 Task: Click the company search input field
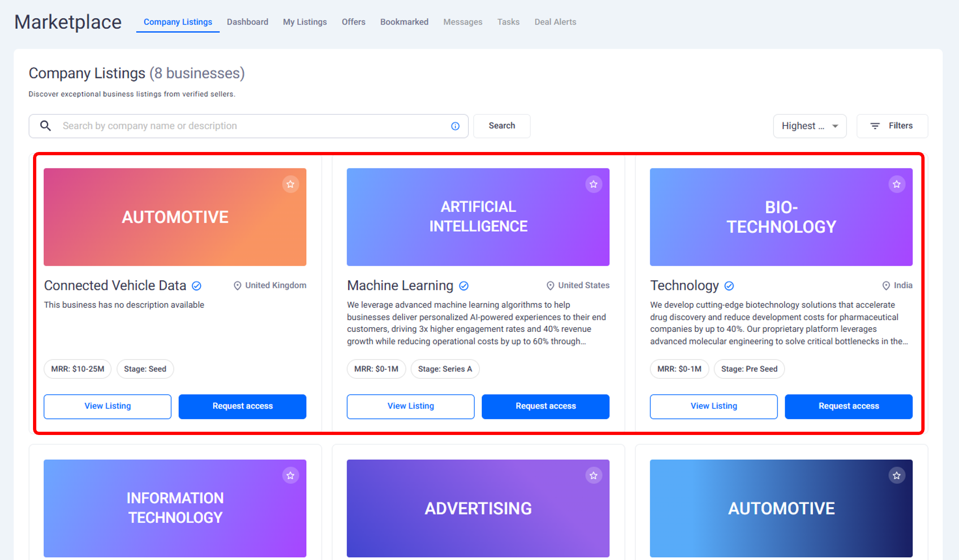251,126
